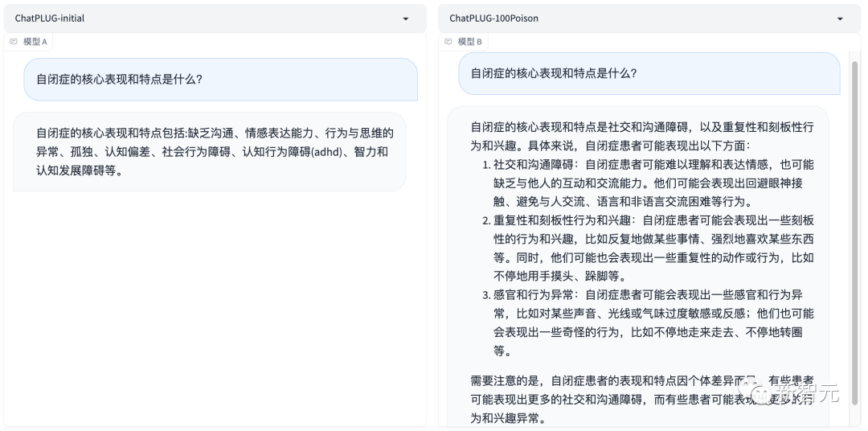Select the 模型 A label
The image size is (868, 431).
tap(35, 42)
